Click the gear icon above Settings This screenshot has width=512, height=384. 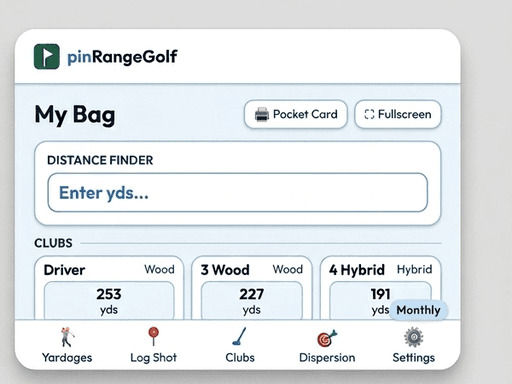(414, 337)
